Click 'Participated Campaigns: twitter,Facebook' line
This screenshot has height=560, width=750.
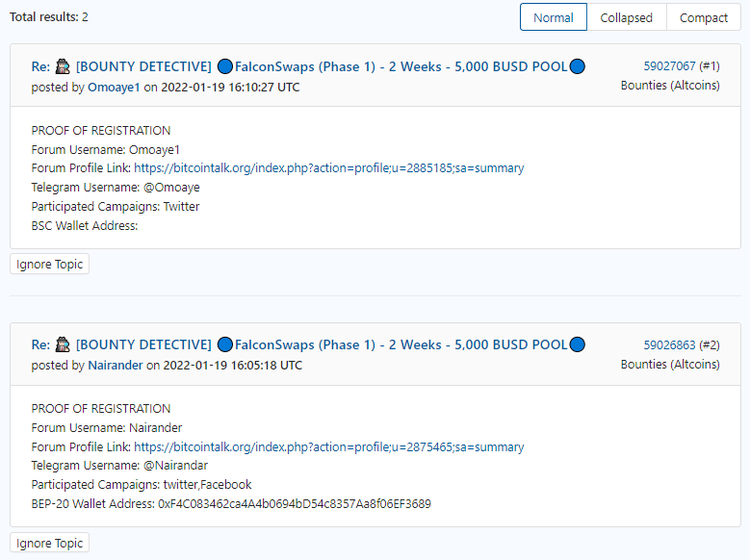(x=142, y=485)
